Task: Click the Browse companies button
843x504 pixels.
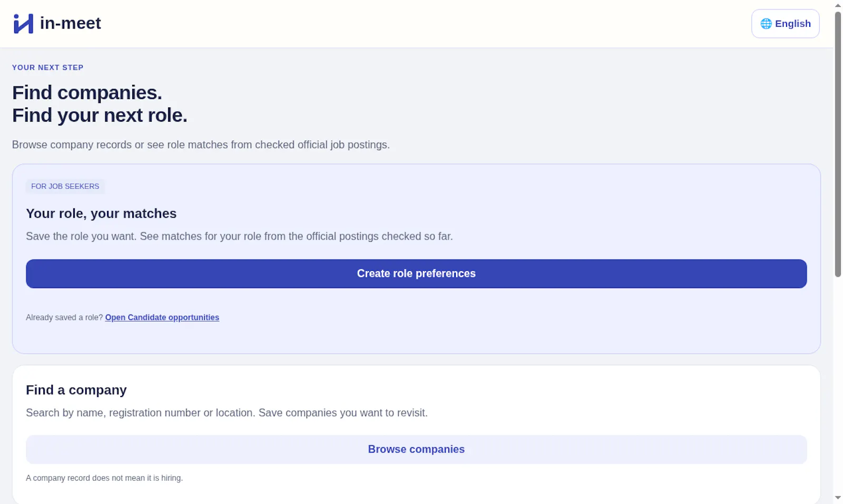Action: pyautogui.click(x=416, y=449)
